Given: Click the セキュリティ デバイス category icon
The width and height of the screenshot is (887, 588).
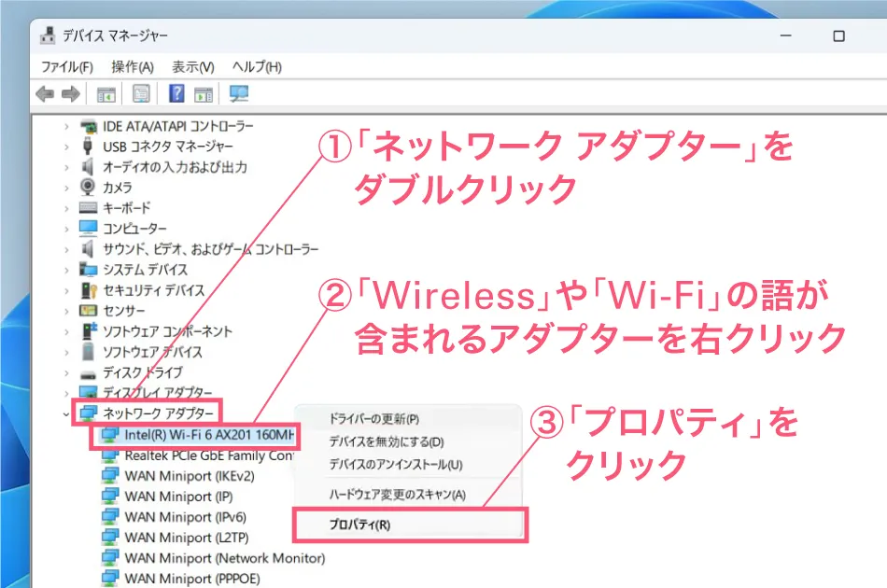Looking at the screenshot, I should (90, 289).
